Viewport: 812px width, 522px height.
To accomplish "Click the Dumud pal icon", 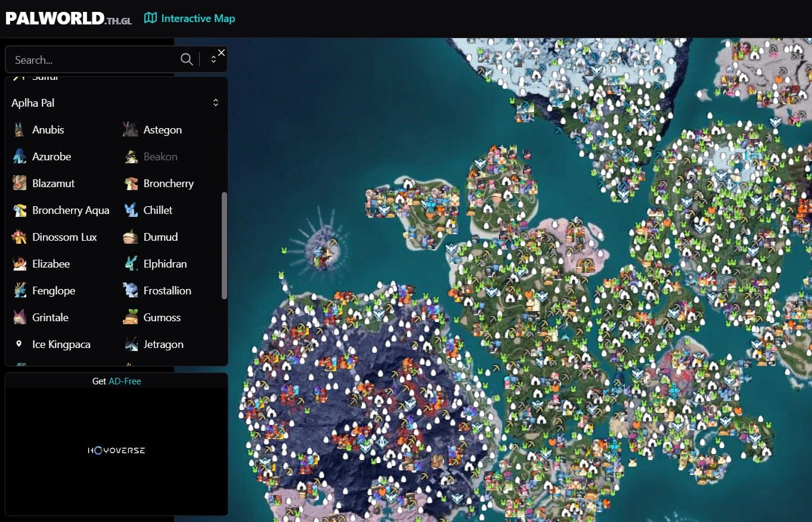I will 131,237.
